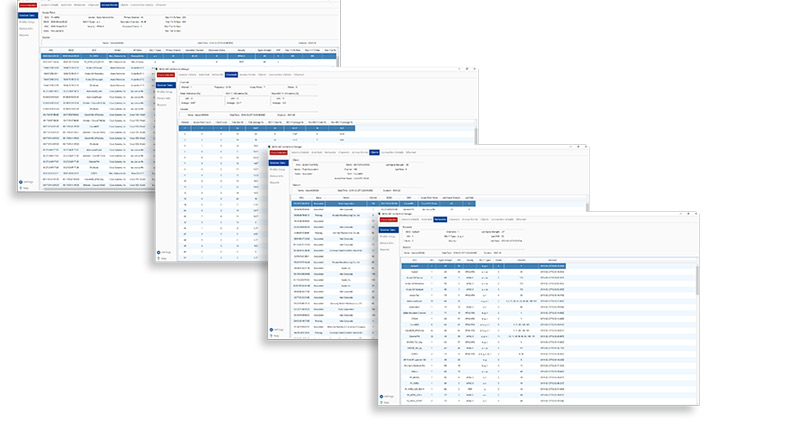
Task: Switch to AutoTest tab in Networks window
Action: pos(427,219)
